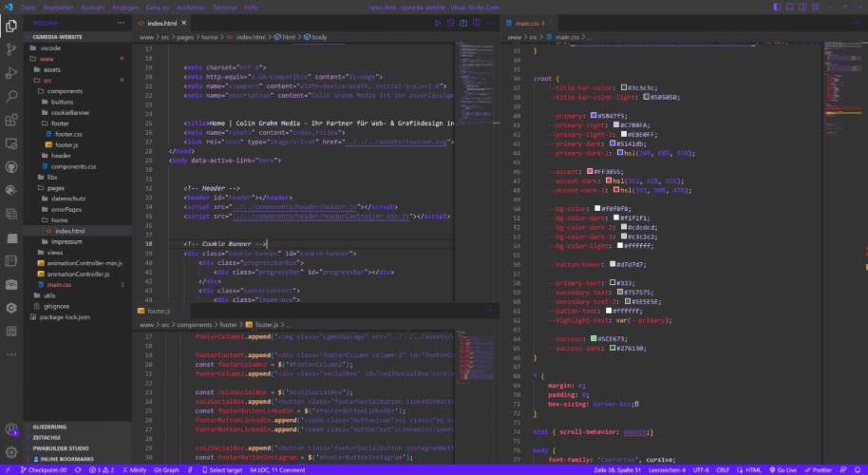
Task: Click Minify in the status bar
Action: (x=134, y=470)
